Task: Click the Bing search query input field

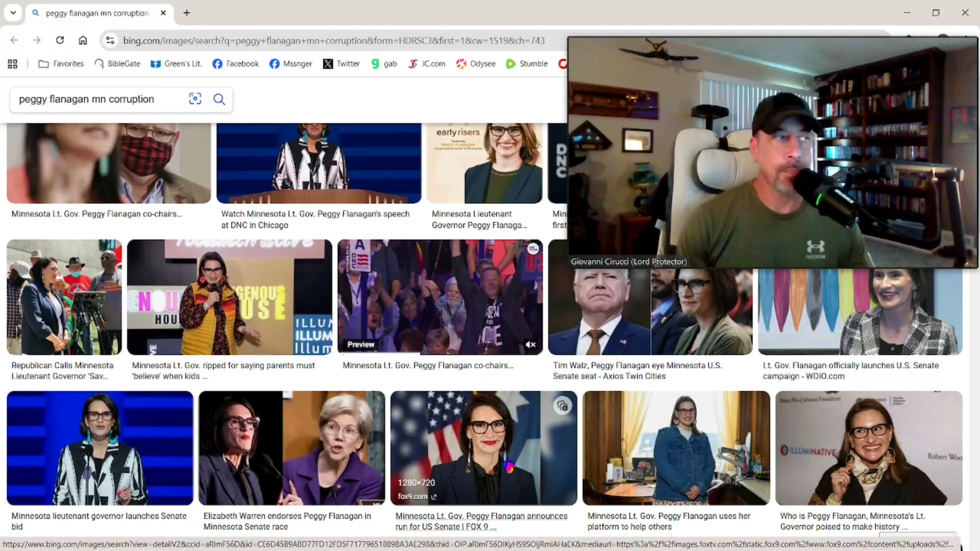Action: coord(96,99)
